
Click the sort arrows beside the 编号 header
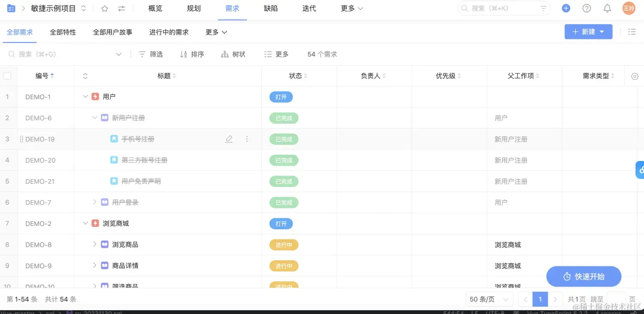pos(52,76)
